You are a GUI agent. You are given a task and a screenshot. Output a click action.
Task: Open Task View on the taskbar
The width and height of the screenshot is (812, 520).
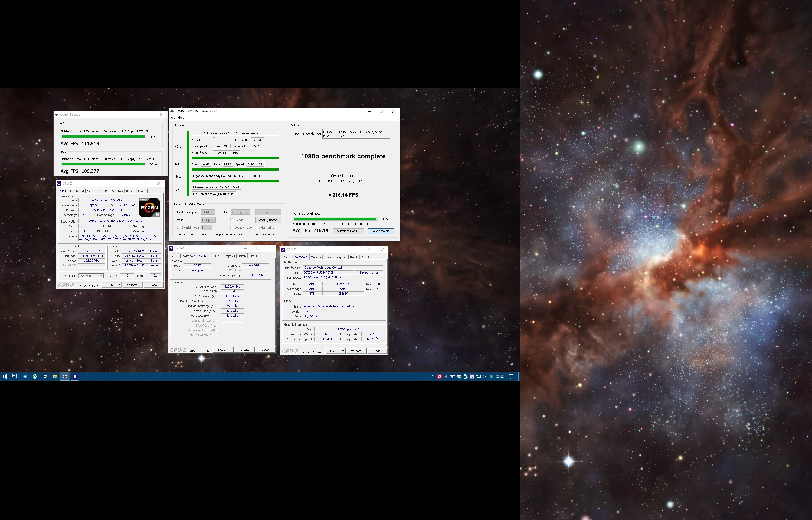[x=15, y=376]
